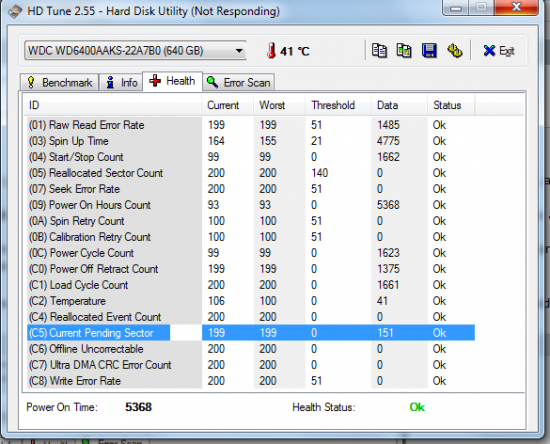Open the options settings icon
The height and width of the screenshot is (444, 550).
[x=455, y=51]
